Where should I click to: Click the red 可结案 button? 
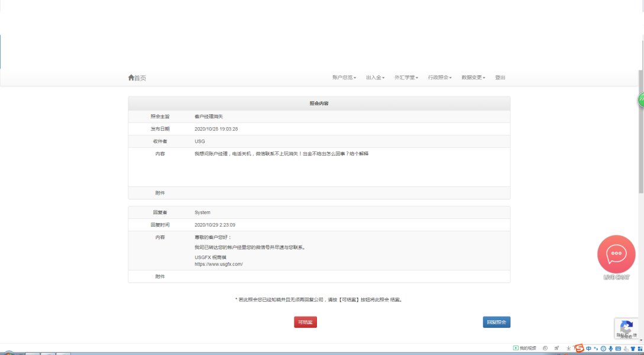305,322
